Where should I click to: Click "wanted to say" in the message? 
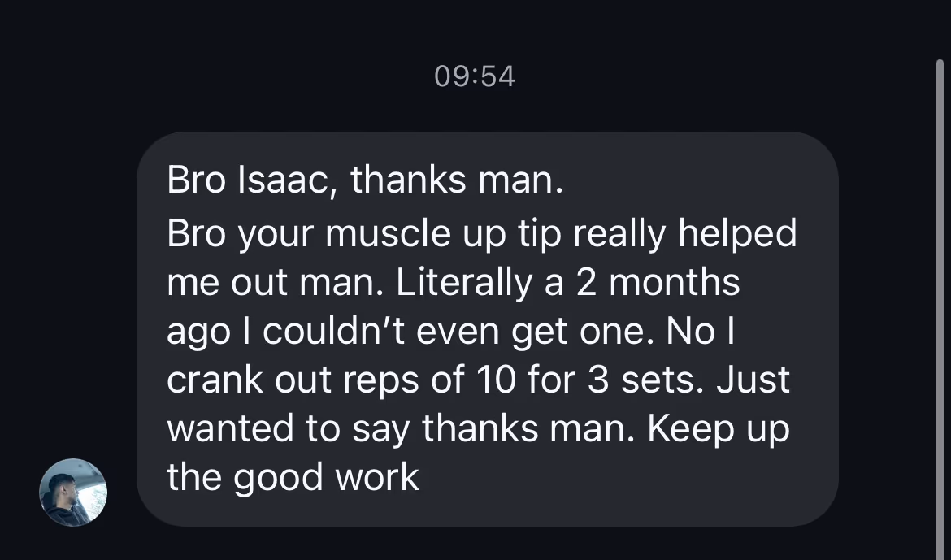tap(287, 429)
